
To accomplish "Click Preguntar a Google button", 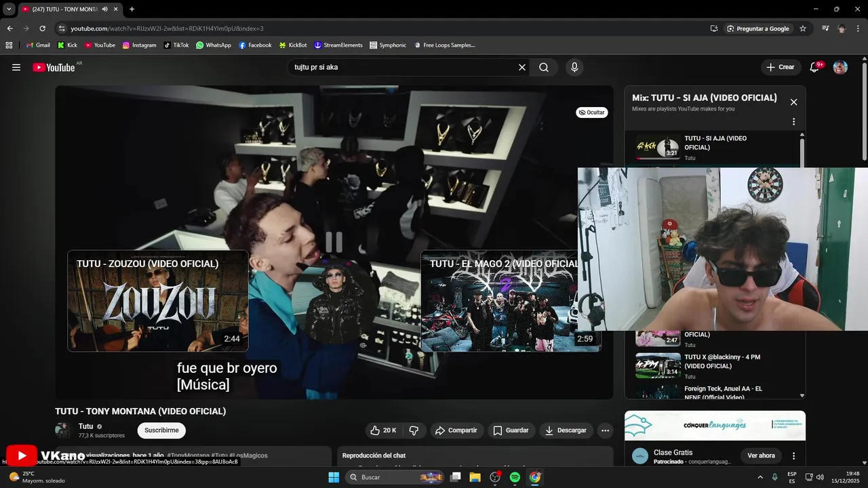I will (757, 28).
